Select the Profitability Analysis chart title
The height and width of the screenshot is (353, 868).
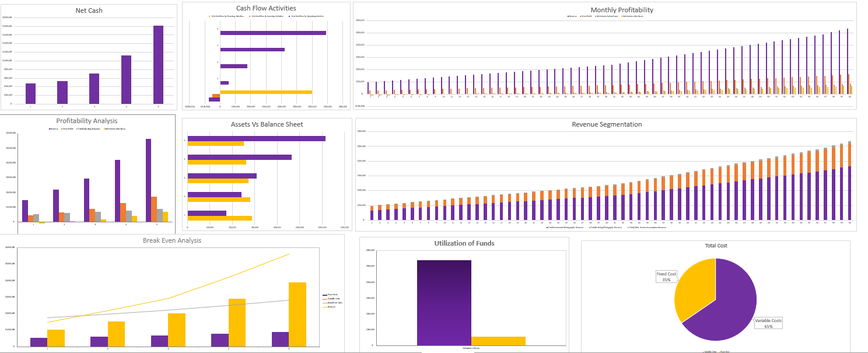pos(86,121)
